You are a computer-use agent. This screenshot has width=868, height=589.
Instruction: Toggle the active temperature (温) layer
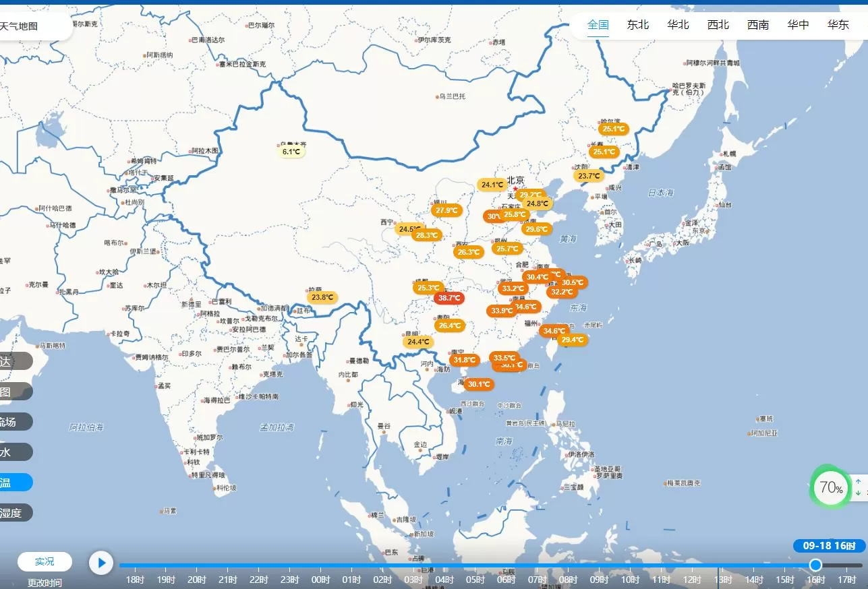click(x=13, y=483)
